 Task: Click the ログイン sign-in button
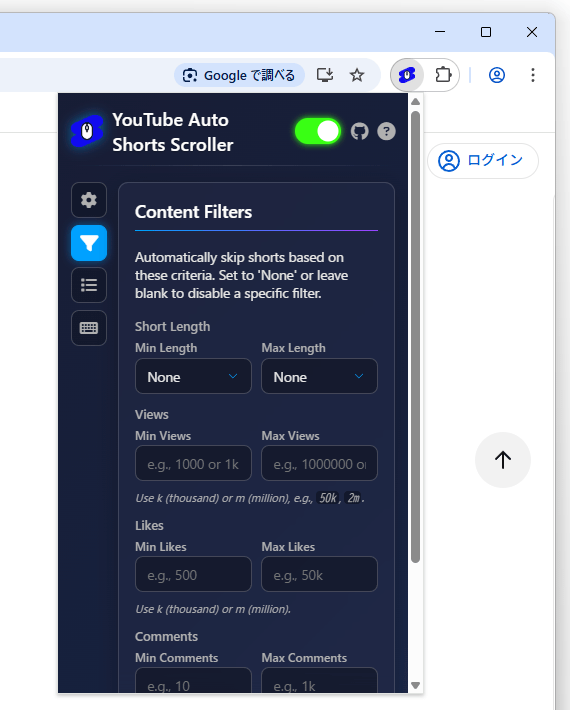click(x=483, y=161)
